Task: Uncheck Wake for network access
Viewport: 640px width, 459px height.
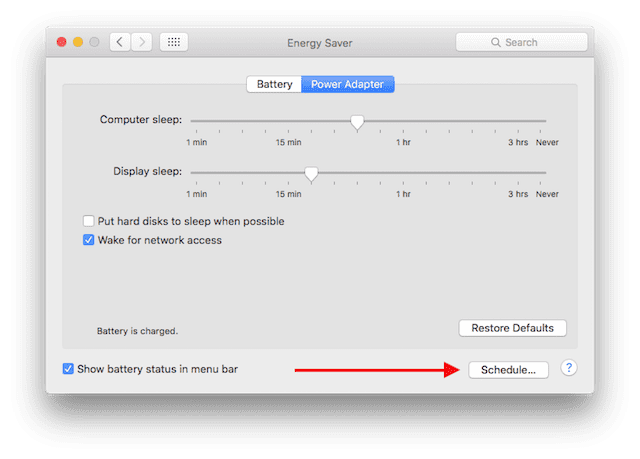Action: coord(89,240)
